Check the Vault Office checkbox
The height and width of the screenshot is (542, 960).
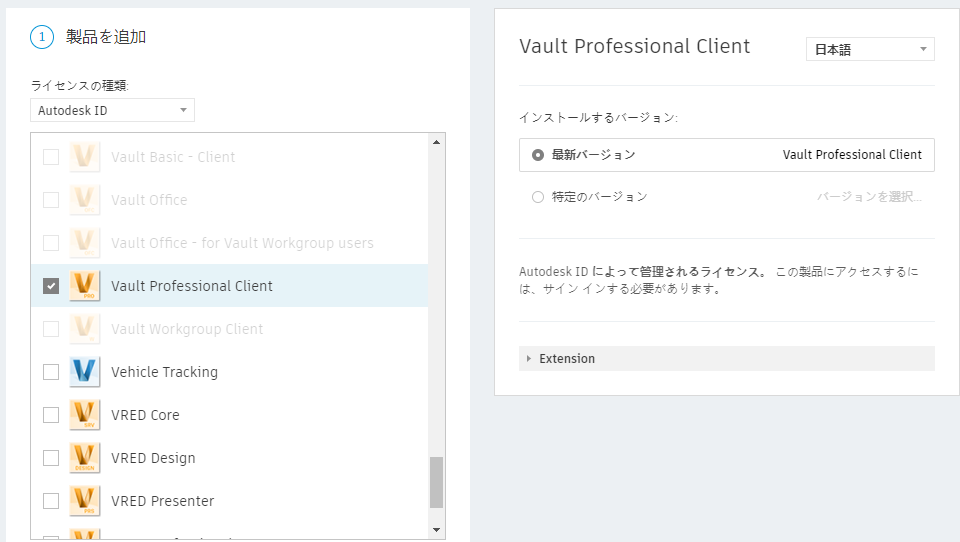pyautogui.click(x=51, y=200)
